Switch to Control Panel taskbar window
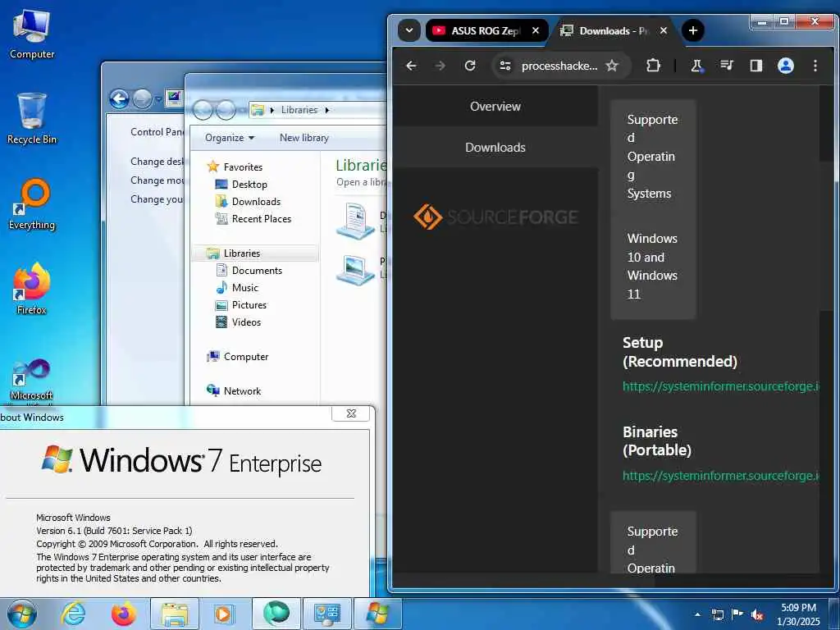Image resolution: width=840 pixels, height=630 pixels. click(x=326, y=614)
